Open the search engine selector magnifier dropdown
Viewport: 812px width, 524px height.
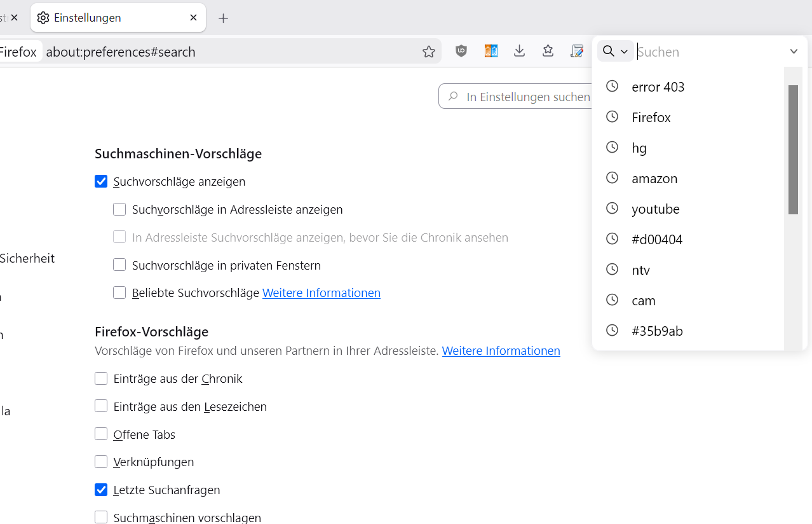pyautogui.click(x=615, y=52)
